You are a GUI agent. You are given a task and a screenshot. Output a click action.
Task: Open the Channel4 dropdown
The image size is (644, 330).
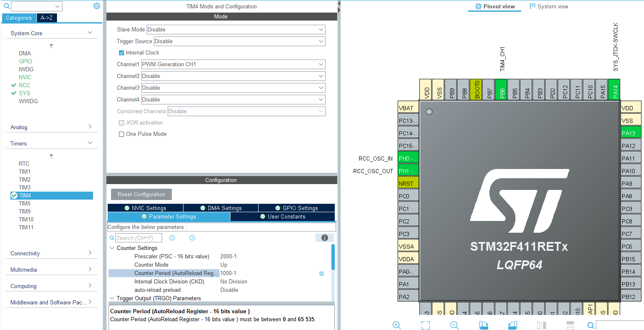click(x=233, y=100)
